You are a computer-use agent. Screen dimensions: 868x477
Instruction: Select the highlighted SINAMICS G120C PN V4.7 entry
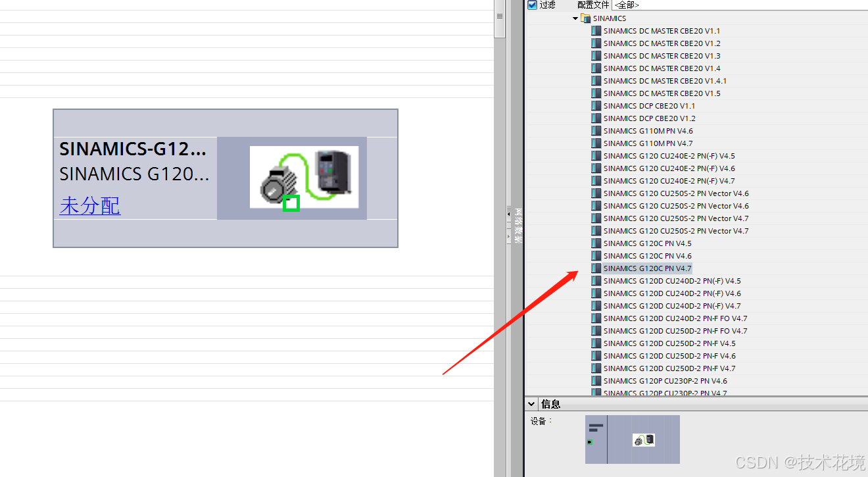pos(648,268)
